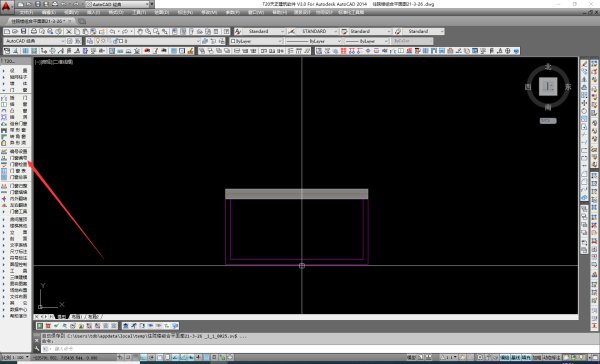The image size is (600, 364).
Task: Select the Print icon in the standard toolbar
Action: point(34,31)
